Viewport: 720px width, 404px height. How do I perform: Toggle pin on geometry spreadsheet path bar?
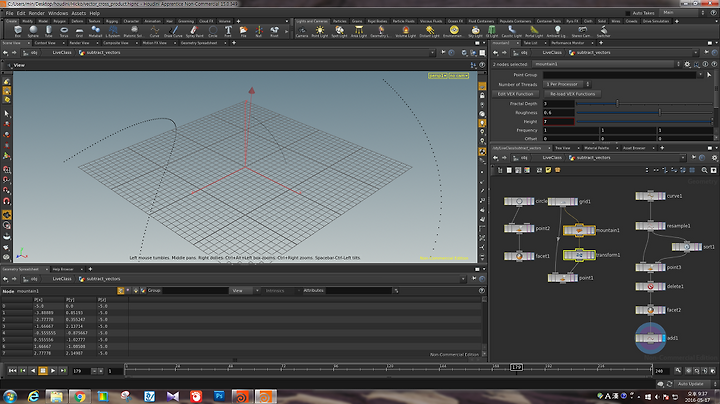pyautogui.click(x=474, y=279)
